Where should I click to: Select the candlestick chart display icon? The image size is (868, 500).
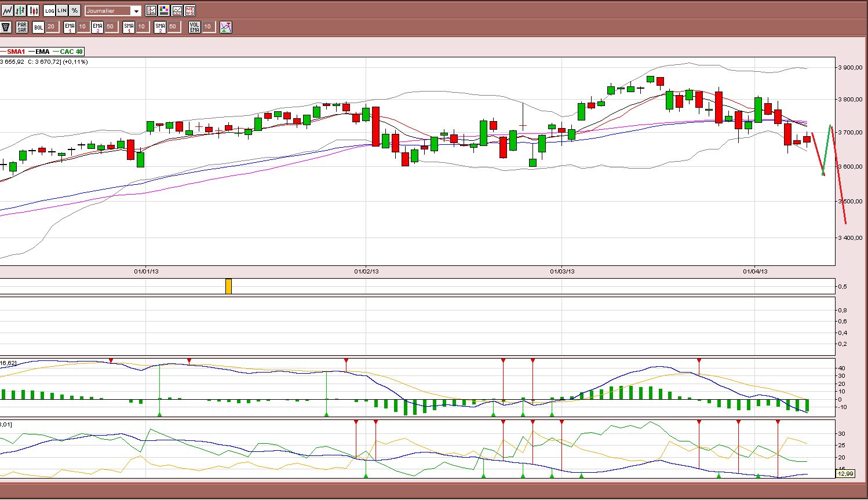34,10
